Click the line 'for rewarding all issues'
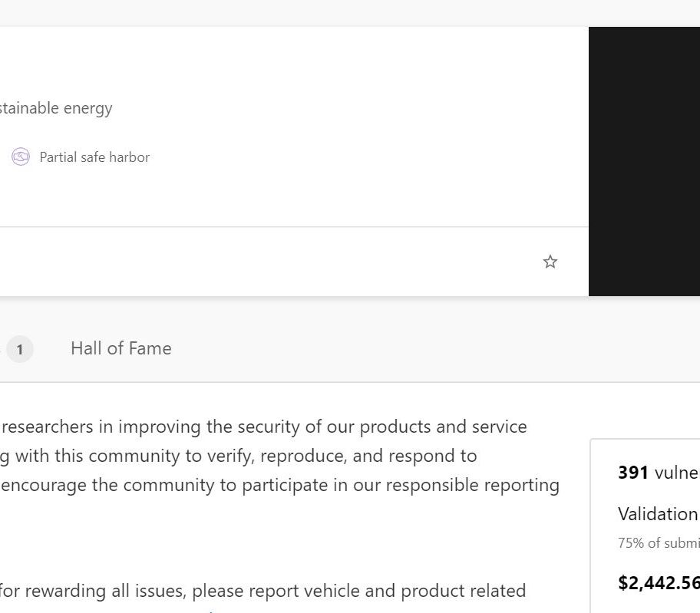700x613 pixels. 263,592
